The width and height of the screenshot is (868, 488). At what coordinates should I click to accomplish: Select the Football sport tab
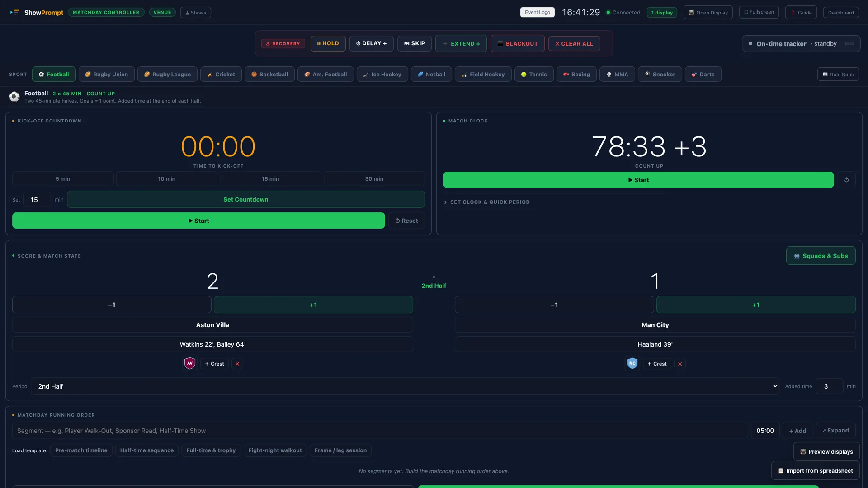pyautogui.click(x=54, y=75)
